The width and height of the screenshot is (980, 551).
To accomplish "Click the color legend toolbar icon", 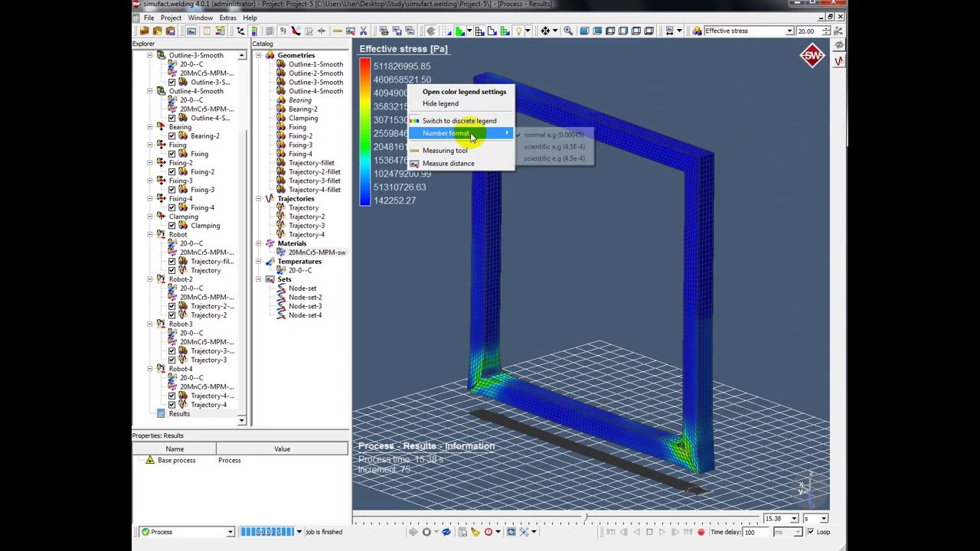I will (253, 31).
